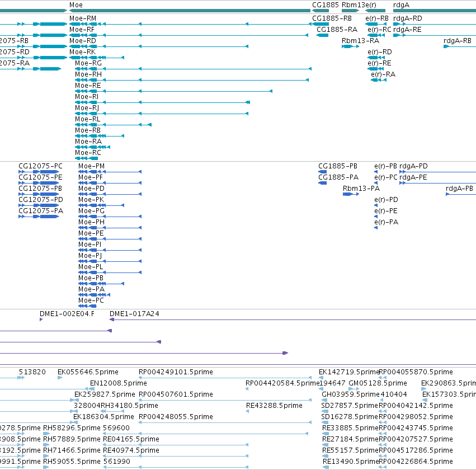This screenshot has width=476, height=470.
Task: Click the Rbm13-PA protein label
Action: pyautogui.click(x=361, y=189)
